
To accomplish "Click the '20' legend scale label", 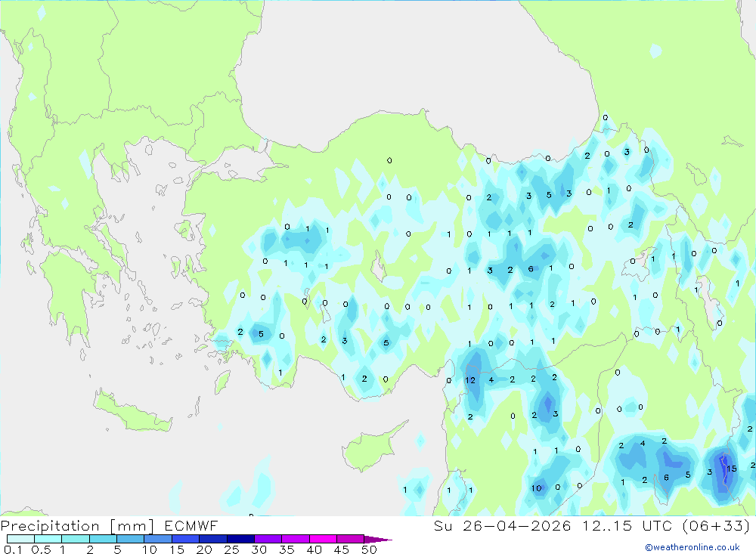I will click(x=204, y=549).
